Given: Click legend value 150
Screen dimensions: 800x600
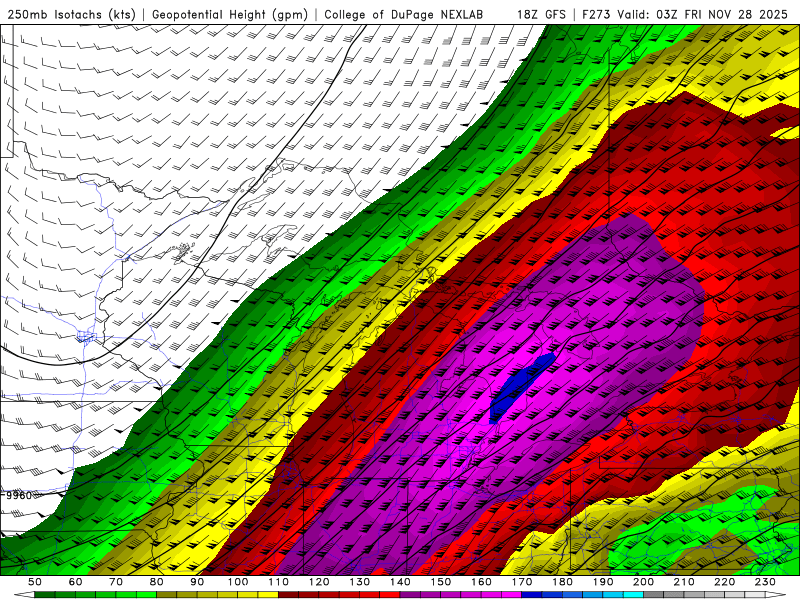Looking at the screenshot, I should (x=441, y=582).
